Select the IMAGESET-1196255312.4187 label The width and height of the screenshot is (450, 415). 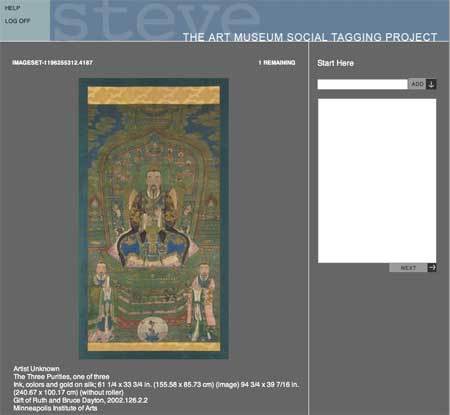(x=52, y=62)
